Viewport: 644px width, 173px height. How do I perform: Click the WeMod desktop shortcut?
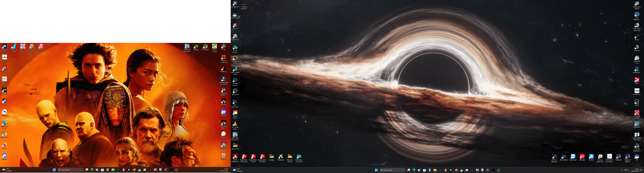coord(223,113)
